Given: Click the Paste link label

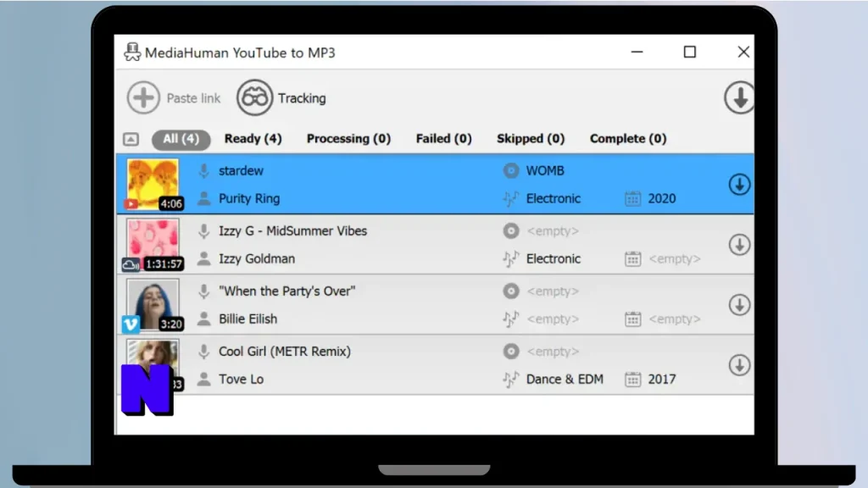Looking at the screenshot, I should pyautogui.click(x=194, y=98).
